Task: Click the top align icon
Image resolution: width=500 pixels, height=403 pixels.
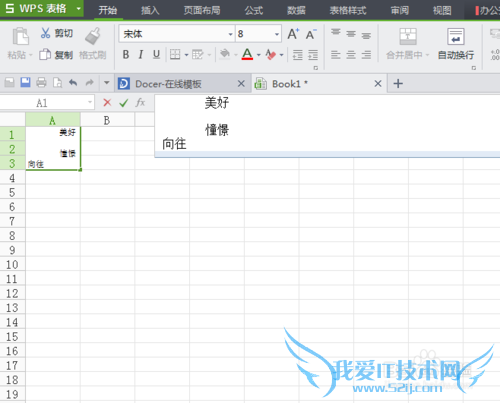Action: pyautogui.click(x=336, y=33)
